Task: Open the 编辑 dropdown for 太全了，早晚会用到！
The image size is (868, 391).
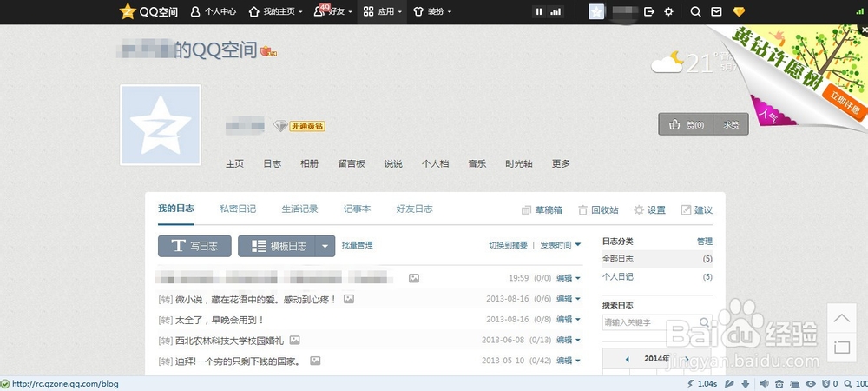Action: [x=568, y=320]
